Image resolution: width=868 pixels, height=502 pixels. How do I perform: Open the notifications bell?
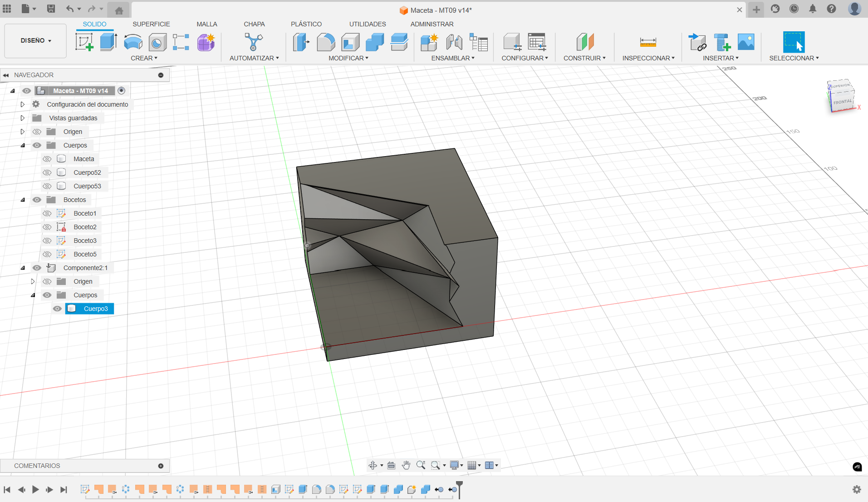click(x=812, y=9)
